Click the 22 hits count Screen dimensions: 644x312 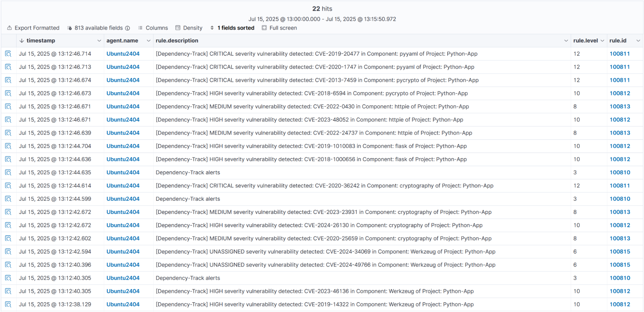[x=322, y=9]
